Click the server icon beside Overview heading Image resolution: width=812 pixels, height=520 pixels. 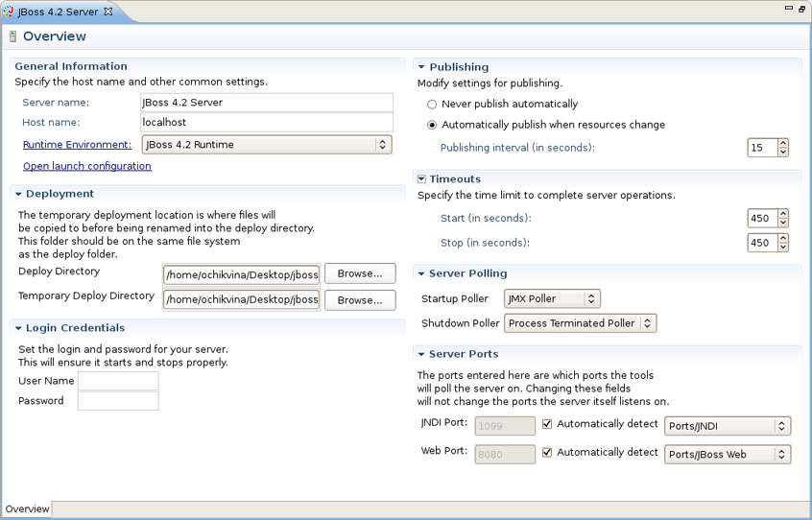point(12,36)
